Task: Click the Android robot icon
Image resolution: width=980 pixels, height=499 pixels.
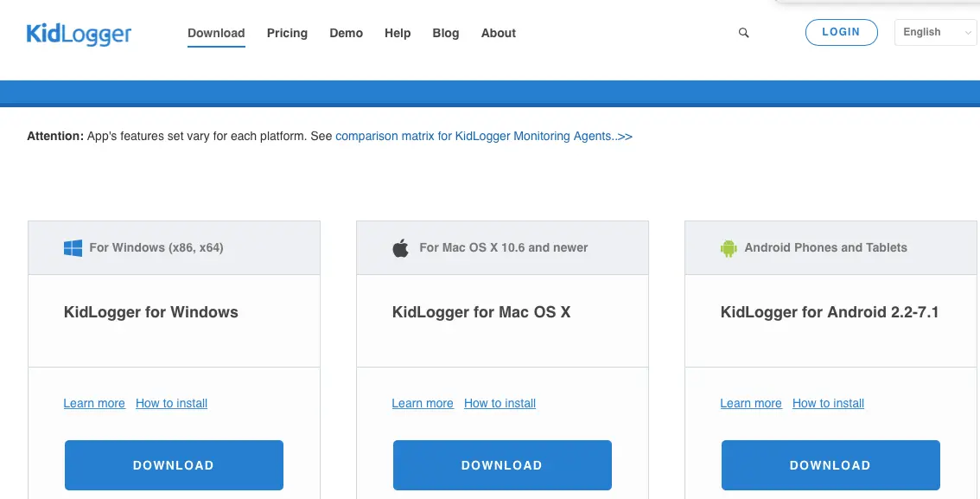Action: pos(729,247)
